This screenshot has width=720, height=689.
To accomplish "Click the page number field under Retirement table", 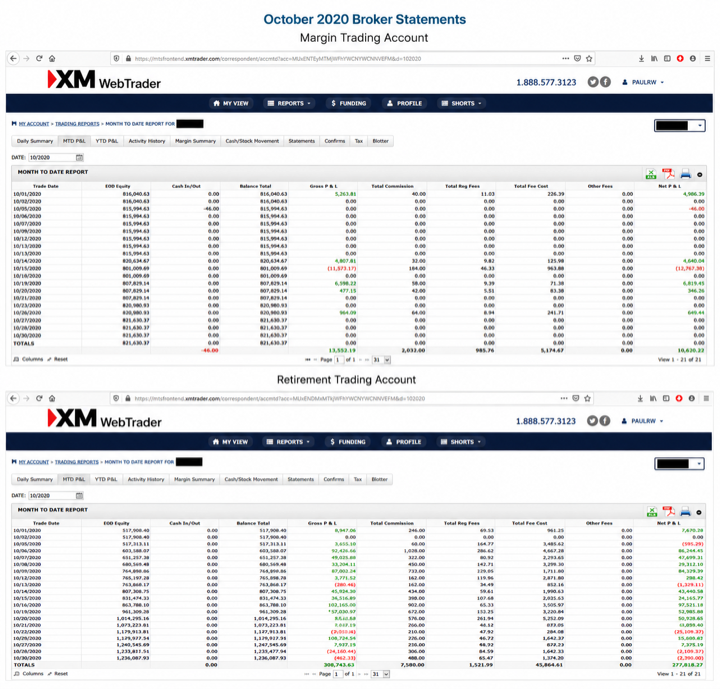I will click(338, 674).
